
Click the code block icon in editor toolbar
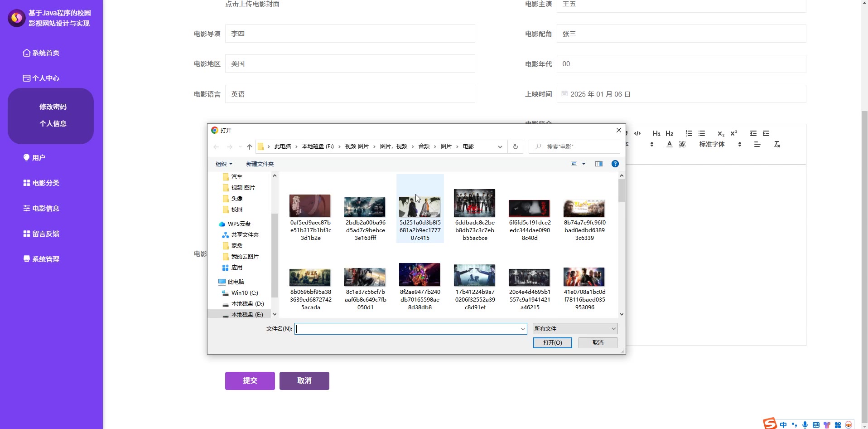click(637, 133)
